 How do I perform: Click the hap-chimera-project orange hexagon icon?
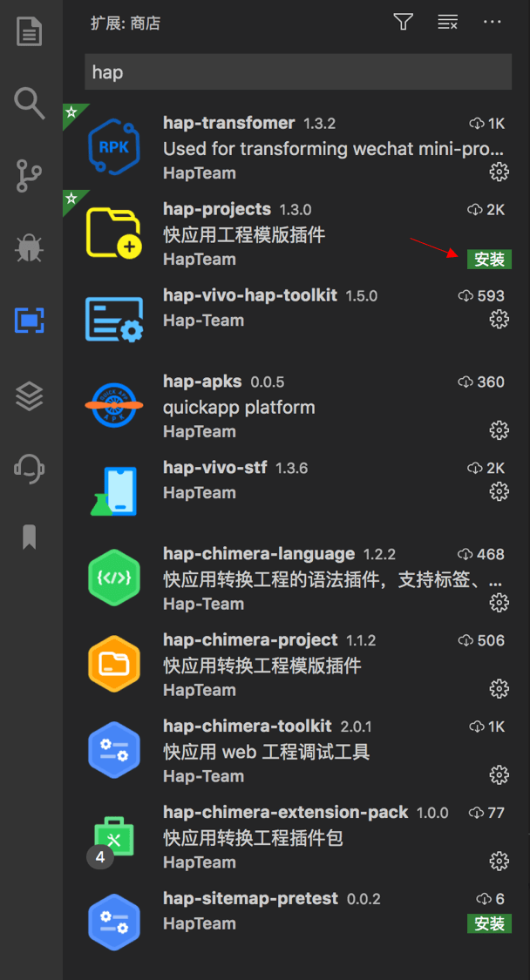114,665
